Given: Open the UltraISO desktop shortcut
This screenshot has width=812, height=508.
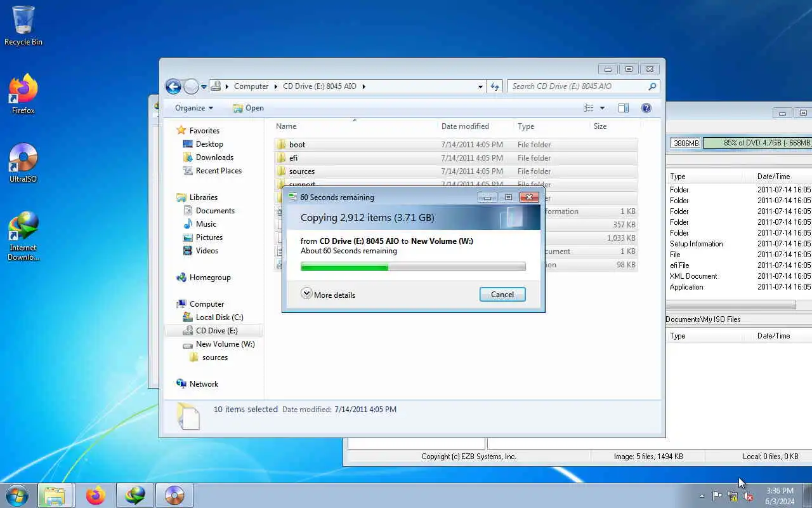Looking at the screenshot, I should coord(23,163).
